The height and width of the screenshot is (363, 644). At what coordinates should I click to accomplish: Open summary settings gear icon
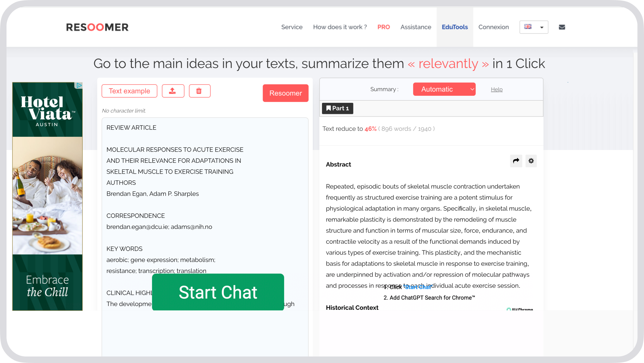[x=531, y=161]
